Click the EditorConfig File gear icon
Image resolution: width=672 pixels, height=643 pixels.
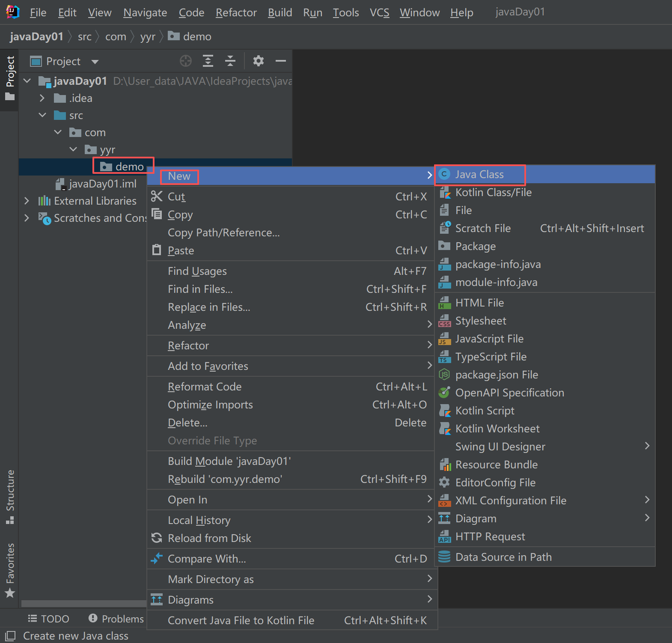click(445, 482)
